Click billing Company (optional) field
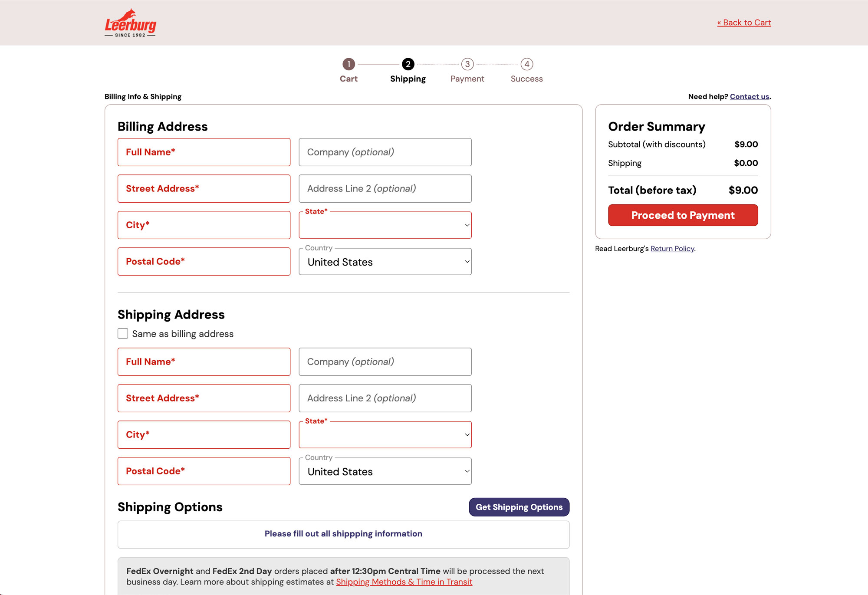 pyautogui.click(x=385, y=152)
